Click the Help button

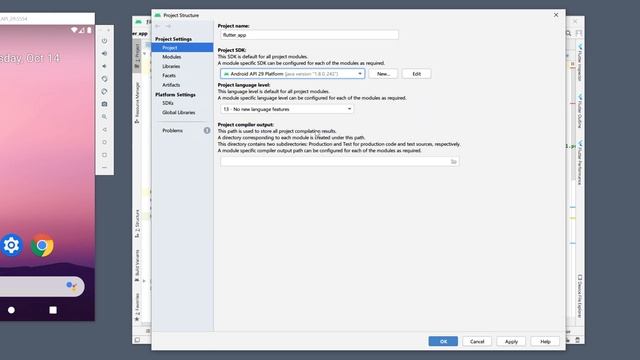coord(545,342)
